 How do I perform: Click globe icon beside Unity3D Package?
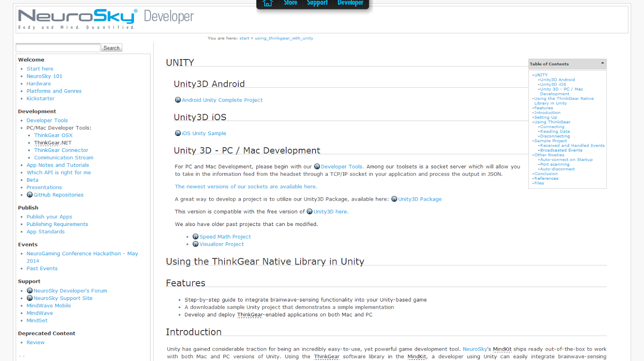point(394,199)
